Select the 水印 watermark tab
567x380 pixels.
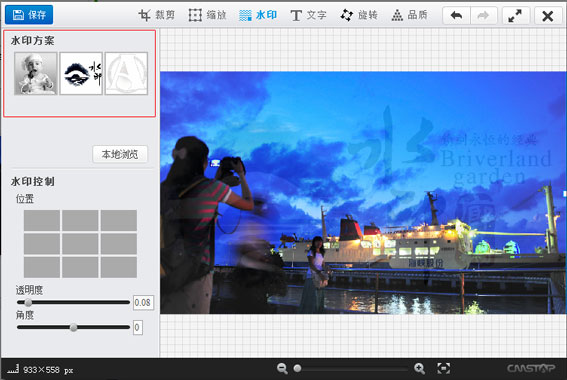[x=258, y=15]
